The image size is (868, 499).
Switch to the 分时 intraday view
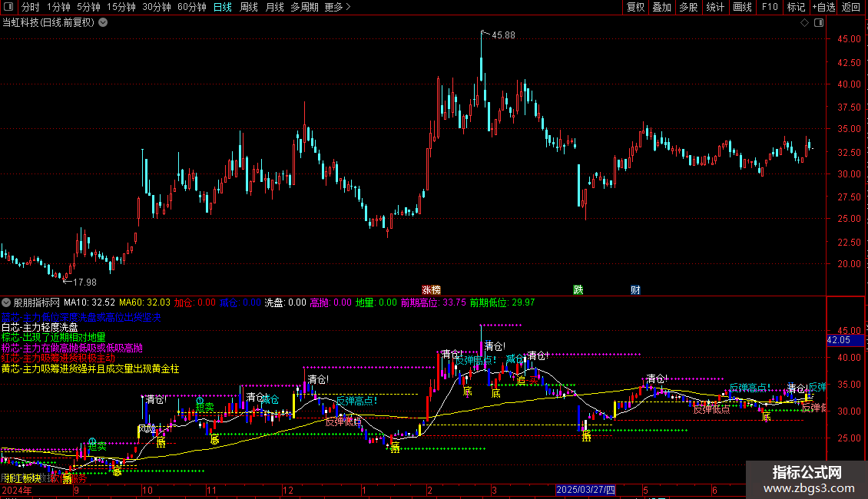pyautogui.click(x=31, y=7)
